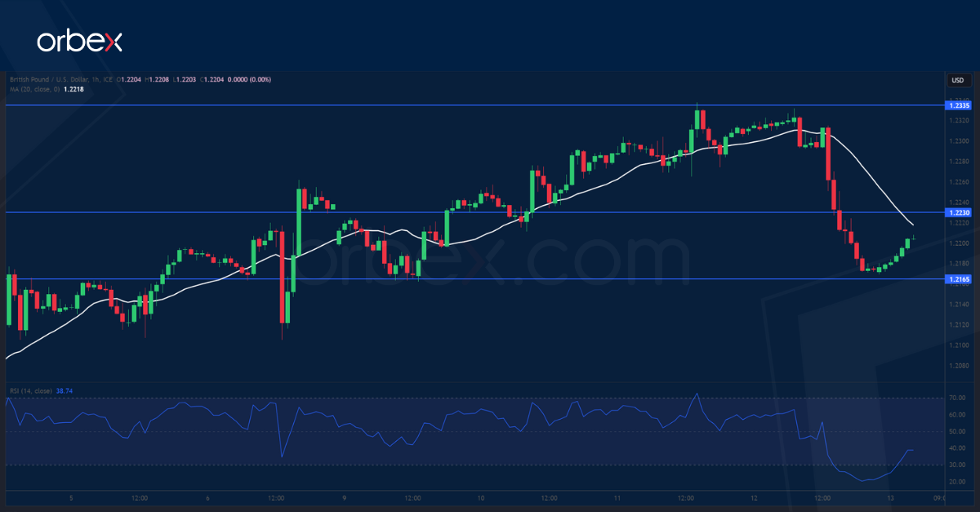Click date label 13 on time axis
Image resolution: width=980 pixels, height=512 pixels.
890,497
